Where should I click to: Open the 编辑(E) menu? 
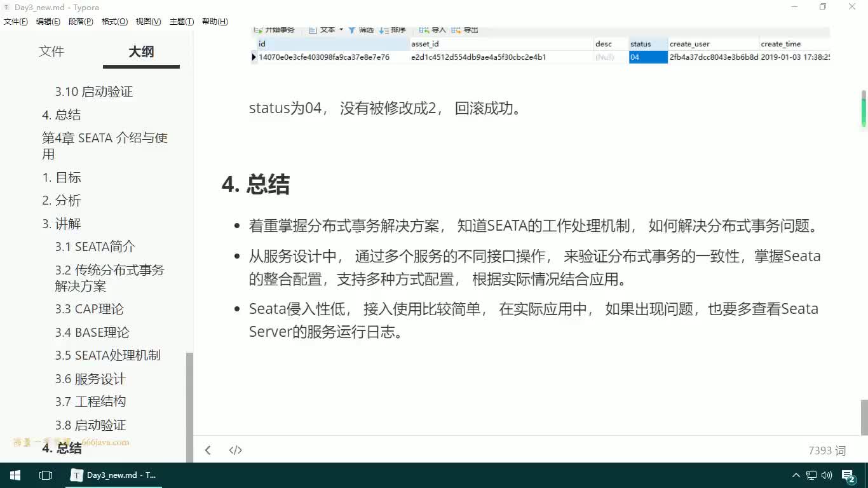pyautogui.click(x=48, y=22)
